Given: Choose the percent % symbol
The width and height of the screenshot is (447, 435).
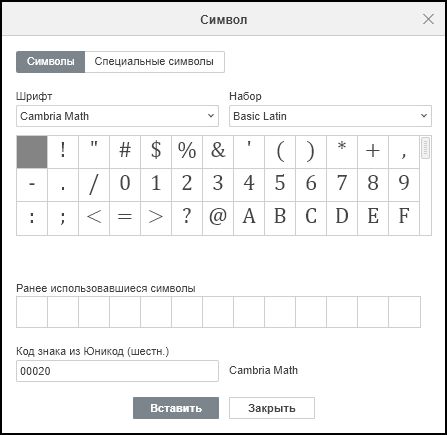Looking at the screenshot, I should [x=187, y=152].
